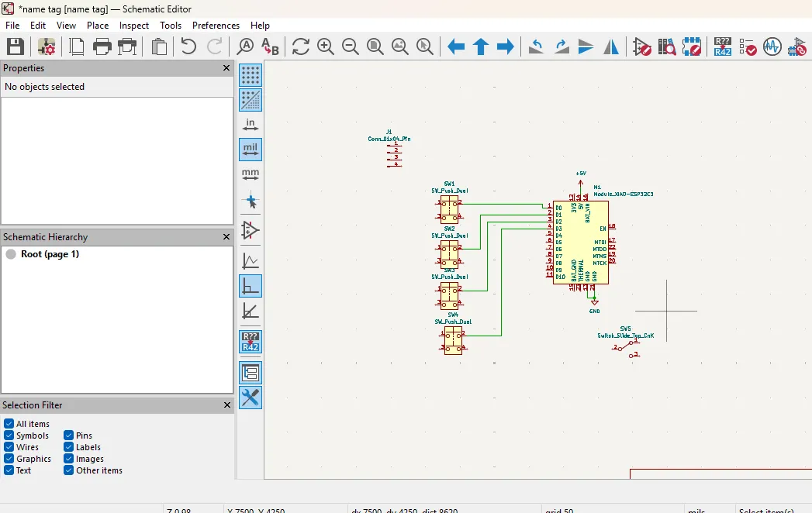Open the Print dialog icon
Screen dimensions: 812x513
coord(102,46)
